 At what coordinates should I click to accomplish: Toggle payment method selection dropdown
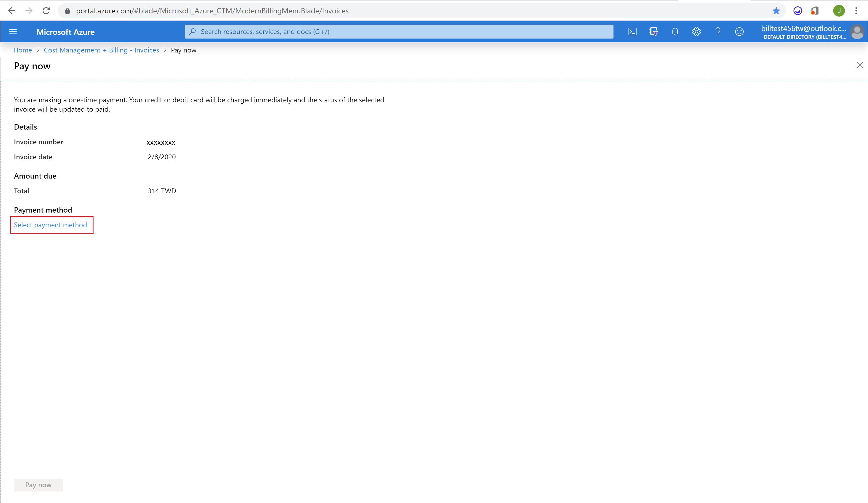pos(51,224)
